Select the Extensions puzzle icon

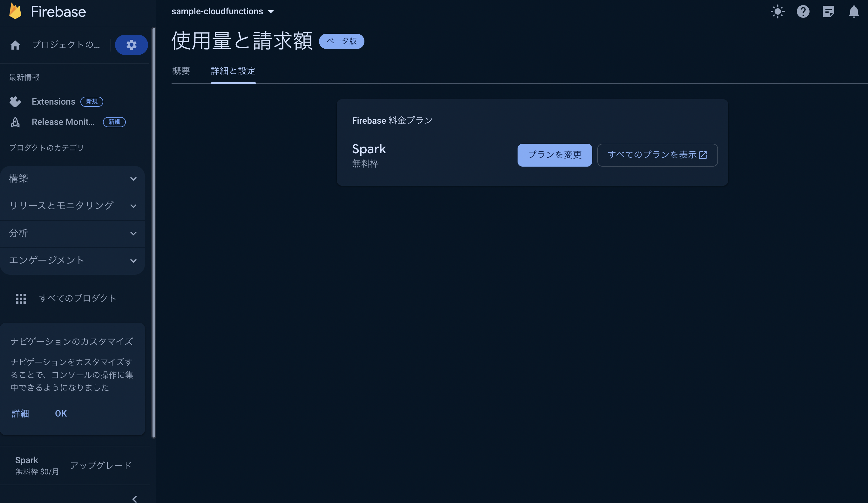click(x=15, y=101)
